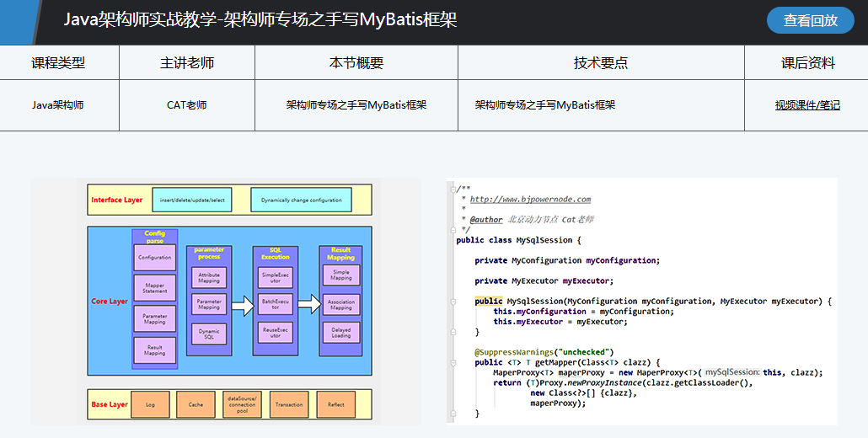Open the 视频课件/笔记 link

coord(807,105)
